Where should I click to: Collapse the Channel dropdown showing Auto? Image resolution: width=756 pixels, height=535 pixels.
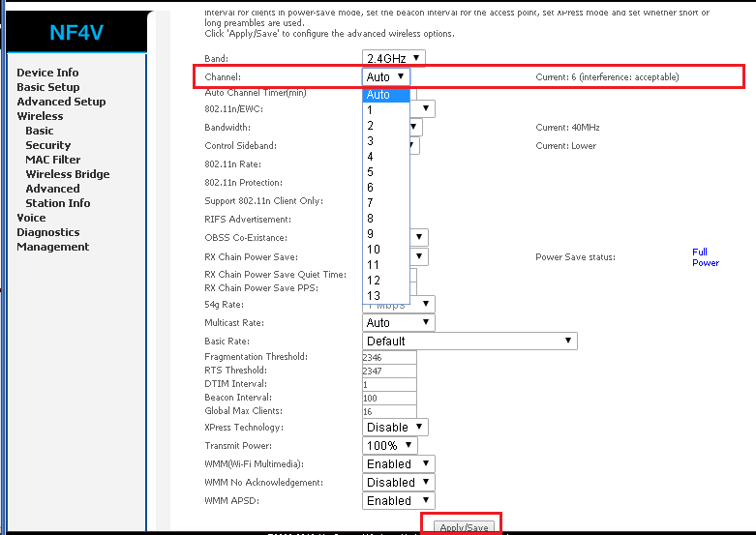click(385, 76)
